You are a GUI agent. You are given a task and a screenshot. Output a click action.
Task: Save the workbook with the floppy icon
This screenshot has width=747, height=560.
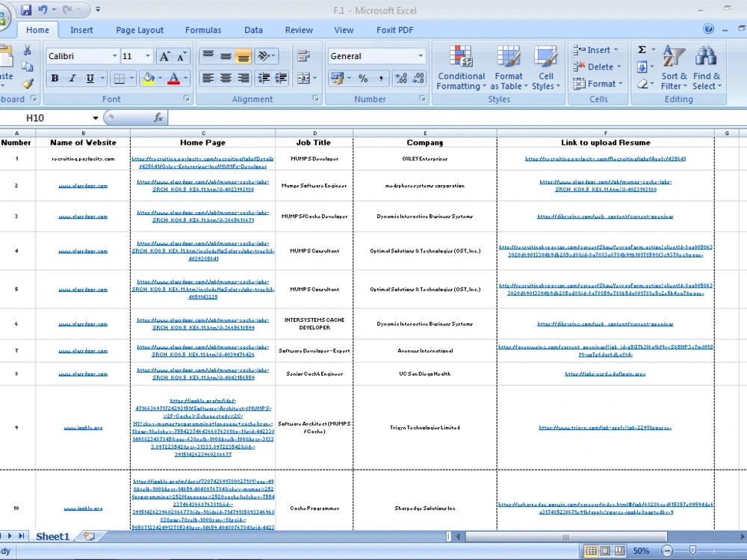pos(25,10)
